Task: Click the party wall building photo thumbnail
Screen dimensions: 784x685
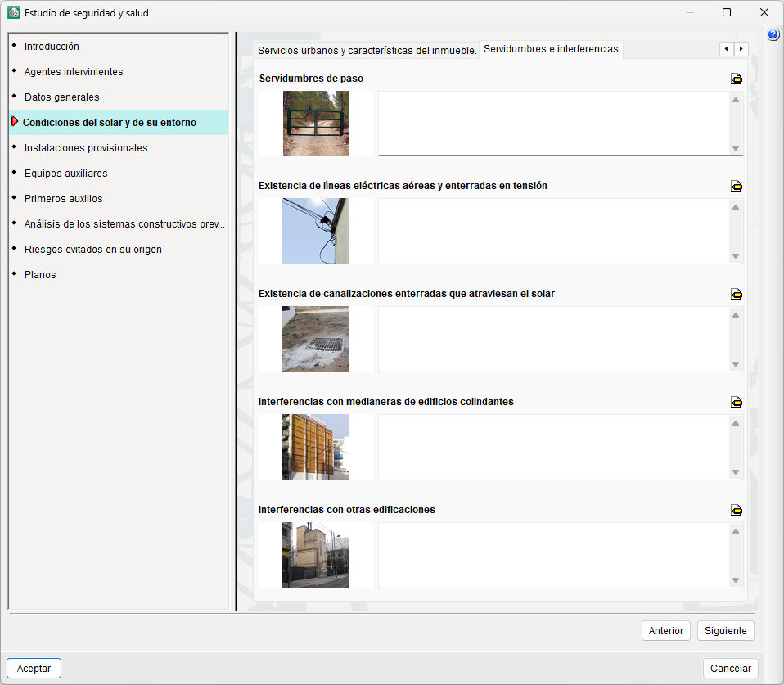Action: click(316, 447)
